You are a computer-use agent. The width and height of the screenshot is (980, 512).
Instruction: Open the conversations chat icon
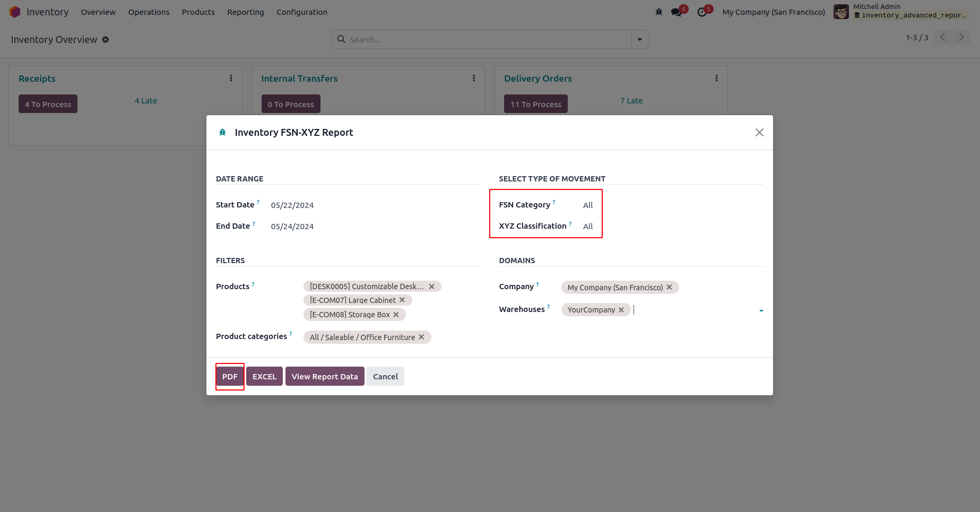pyautogui.click(x=677, y=12)
